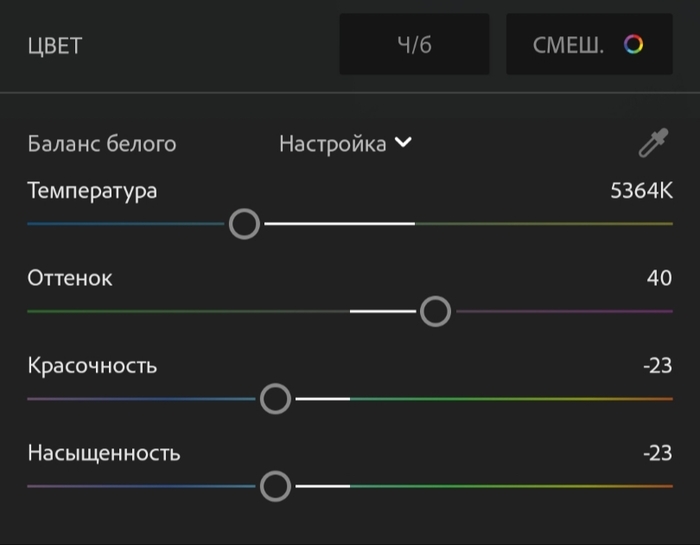
Task: Click the Температура slider handle
Action: point(244,224)
